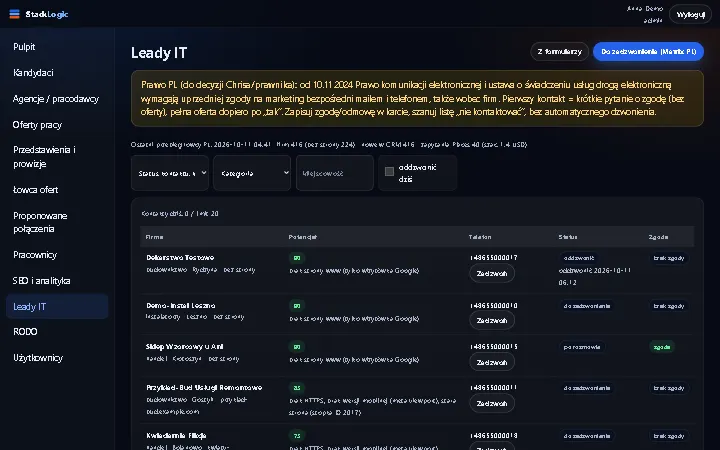Viewport: 720px width, 450px height.
Task: Open Agencje / pracodawcy section
Action: (x=56, y=99)
